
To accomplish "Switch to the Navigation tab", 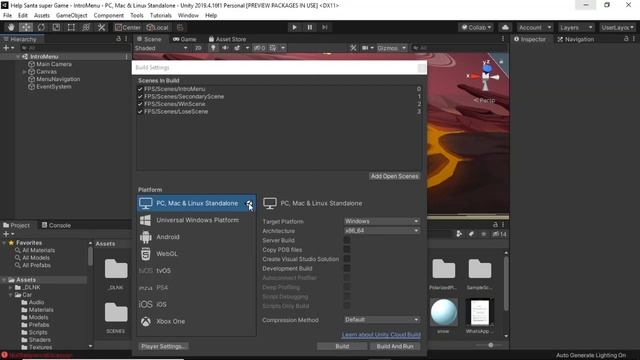I will (x=575, y=39).
